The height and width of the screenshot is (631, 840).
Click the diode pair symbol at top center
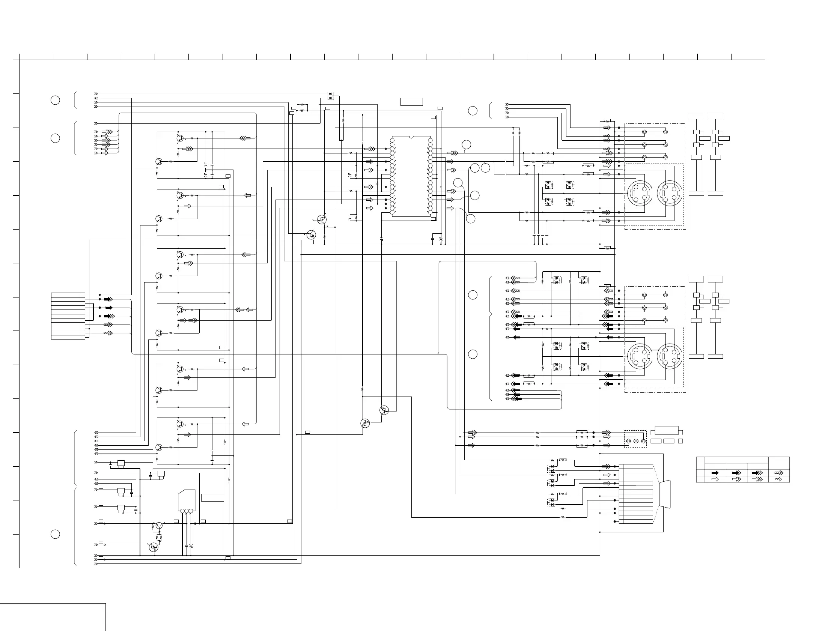coord(331,95)
